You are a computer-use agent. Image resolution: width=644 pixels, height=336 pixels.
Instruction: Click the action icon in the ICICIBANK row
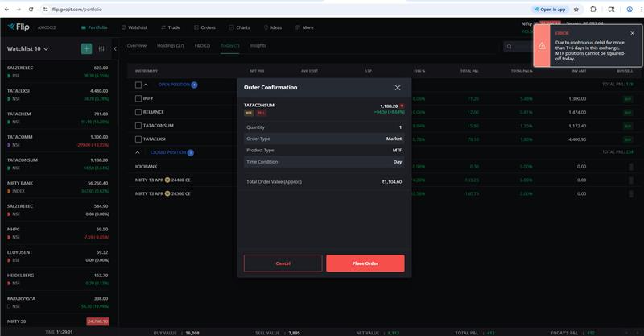[x=631, y=167]
